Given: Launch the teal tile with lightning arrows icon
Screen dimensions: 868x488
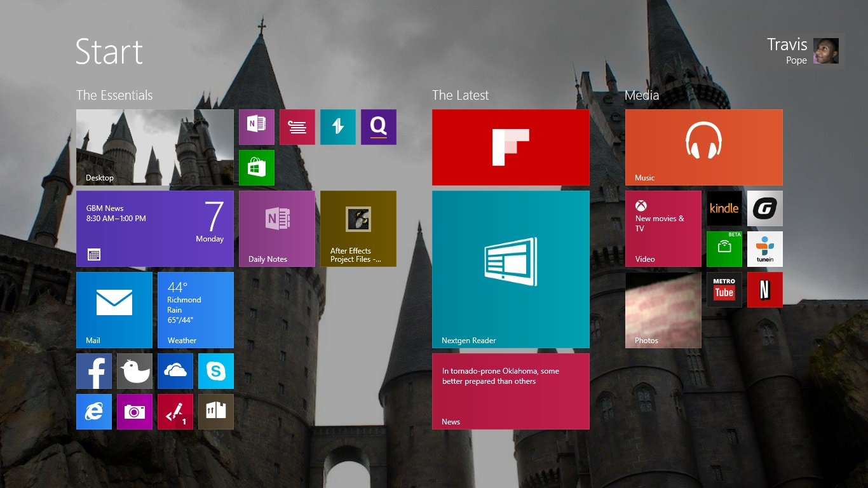Looking at the screenshot, I should 338,127.
